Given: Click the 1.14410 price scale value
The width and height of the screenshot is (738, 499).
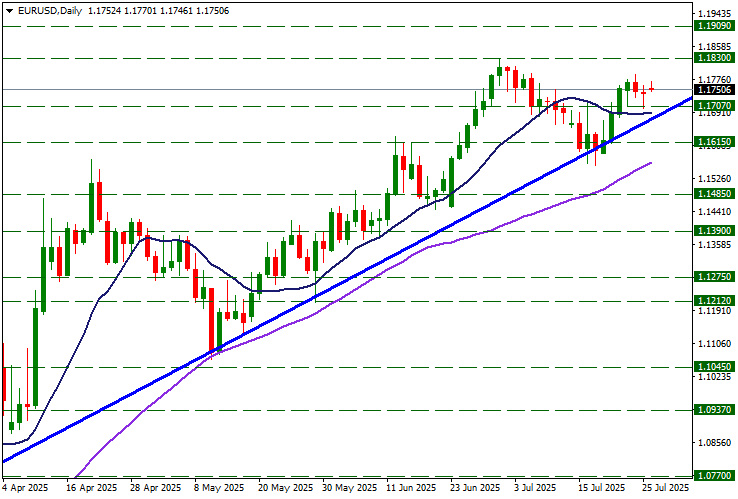Looking at the screenshot, I should (x=714, y=212).
